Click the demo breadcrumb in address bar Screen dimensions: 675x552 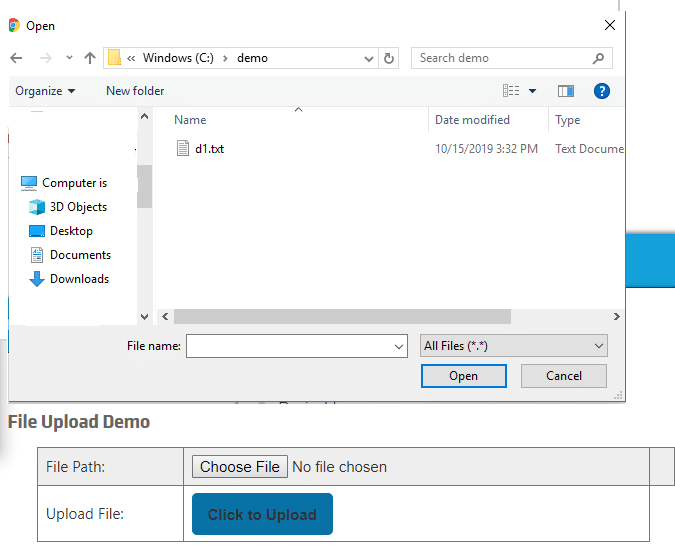[252, 58]
